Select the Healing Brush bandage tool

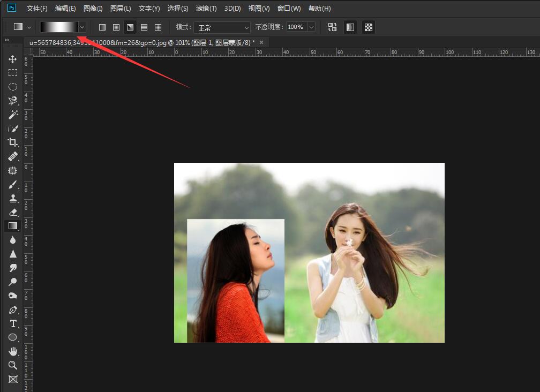coord(13,156)
